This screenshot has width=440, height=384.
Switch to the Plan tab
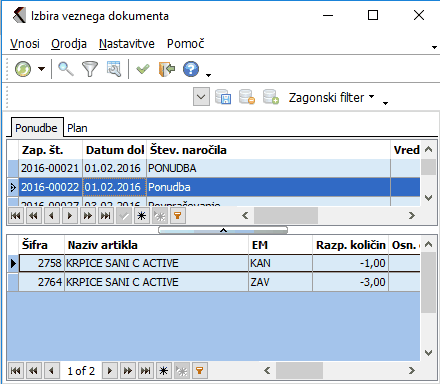pos(77,128)
